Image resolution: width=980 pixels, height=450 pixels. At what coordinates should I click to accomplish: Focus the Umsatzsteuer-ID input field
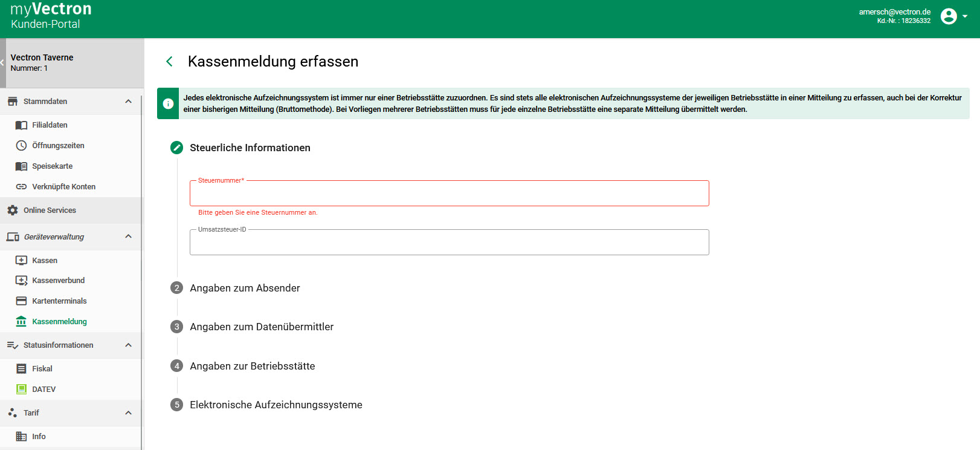tap(449, 243)
